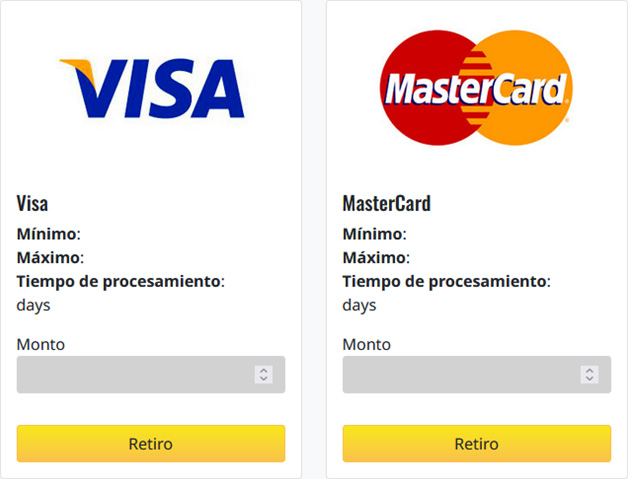Screen dimensions: 628x479
Task: Click the Máximo label in the Visa card
Action: coord(49,258)
